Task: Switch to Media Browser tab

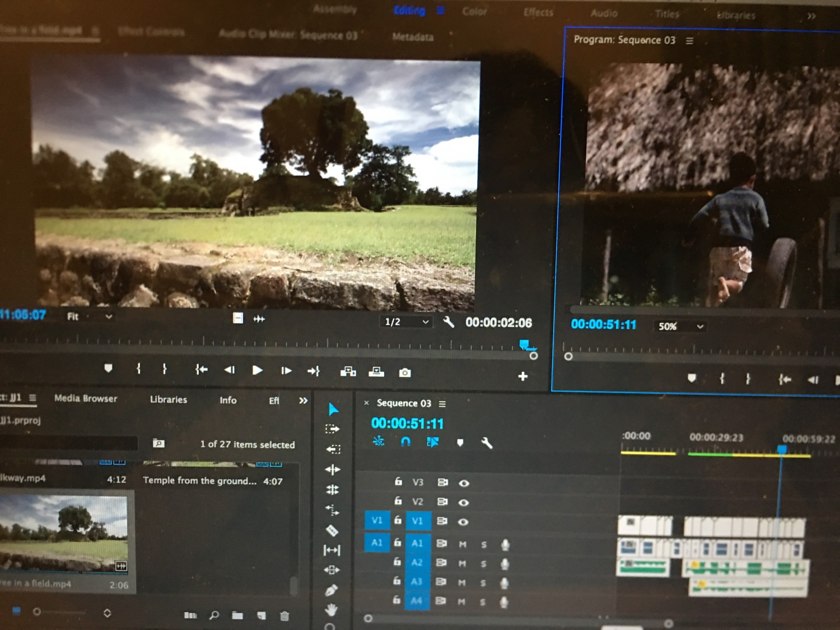Action: [86, 398]
